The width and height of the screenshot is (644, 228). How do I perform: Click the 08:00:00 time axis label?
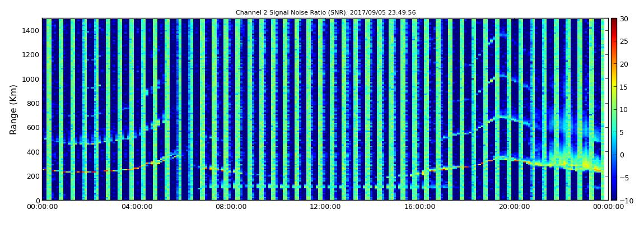231,207
